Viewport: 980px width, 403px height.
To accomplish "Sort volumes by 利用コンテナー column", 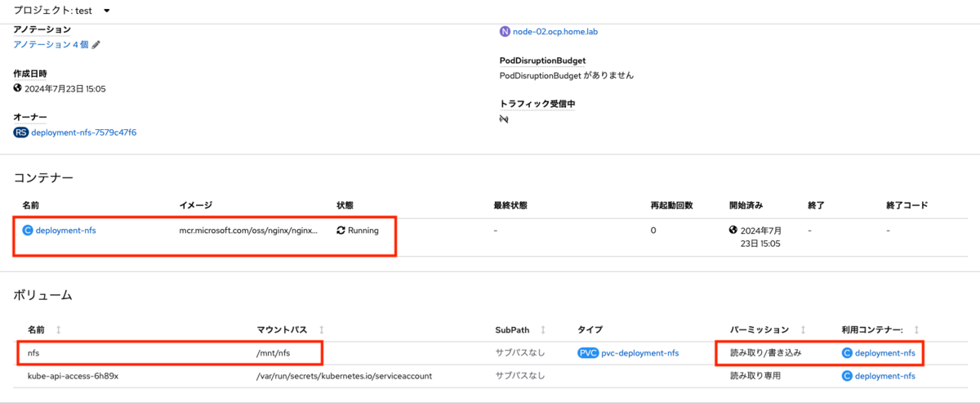I will pos(915,329).
